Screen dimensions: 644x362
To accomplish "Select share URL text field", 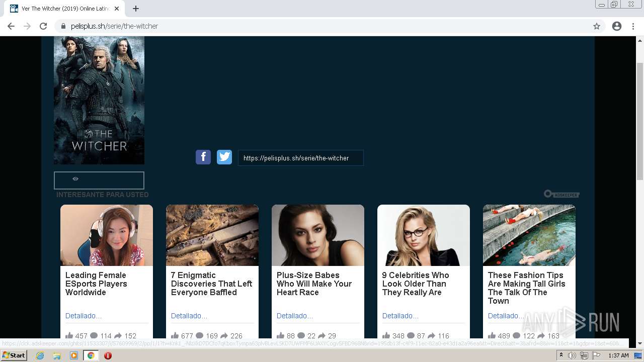I will click(x=301, y=158).
